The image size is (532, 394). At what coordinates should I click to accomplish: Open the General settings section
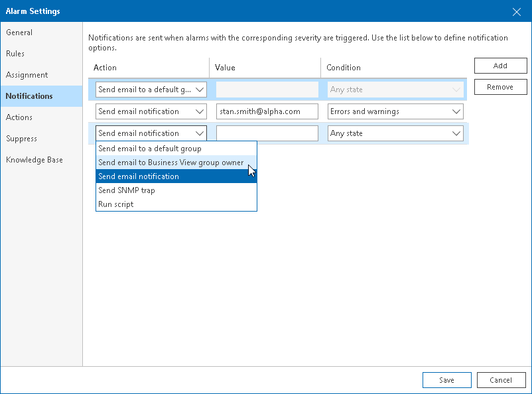coord(19,32)
